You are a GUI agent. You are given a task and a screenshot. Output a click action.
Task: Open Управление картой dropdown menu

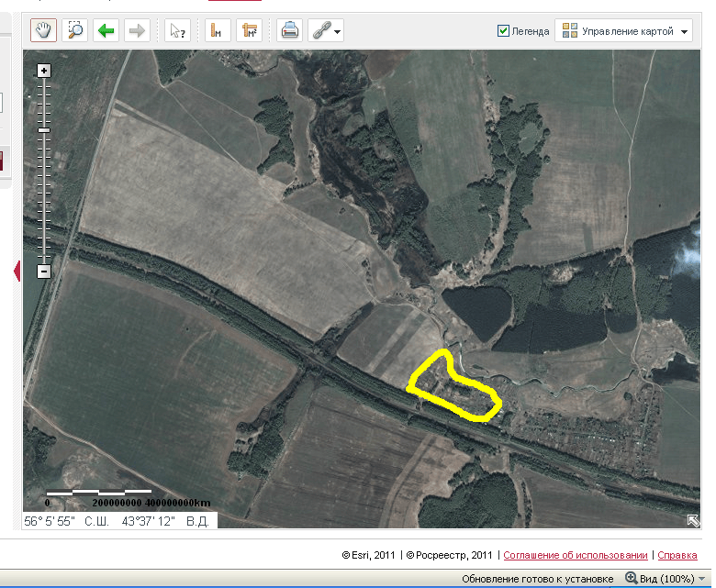pos(624,31)
